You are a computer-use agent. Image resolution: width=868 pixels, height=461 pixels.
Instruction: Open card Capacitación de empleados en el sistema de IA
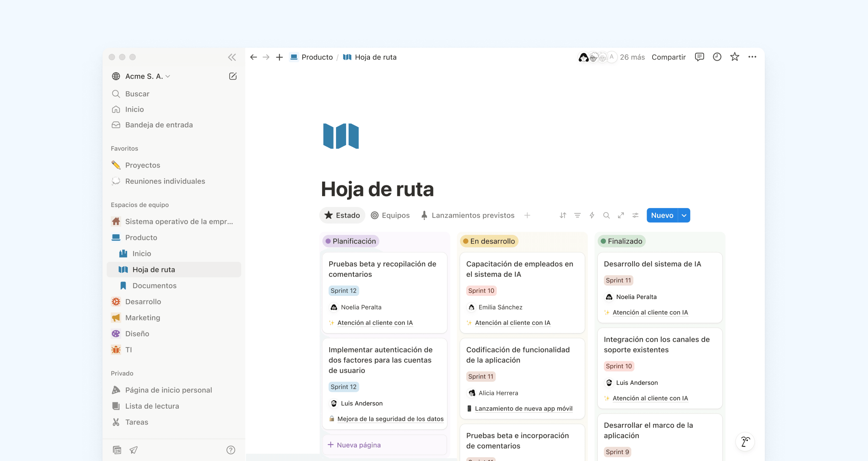pyautogui.click(x=522, y=293)
